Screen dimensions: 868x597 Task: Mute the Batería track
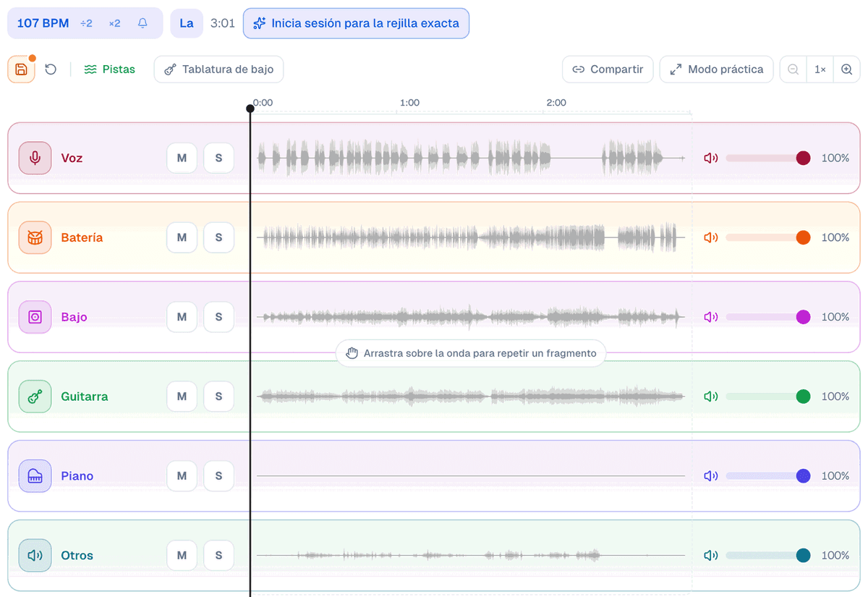[182, 237]
